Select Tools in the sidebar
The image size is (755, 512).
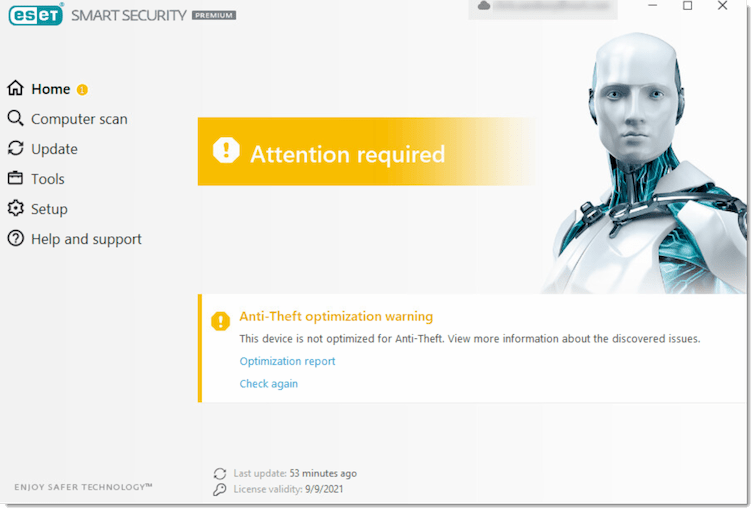coord(48,179)
